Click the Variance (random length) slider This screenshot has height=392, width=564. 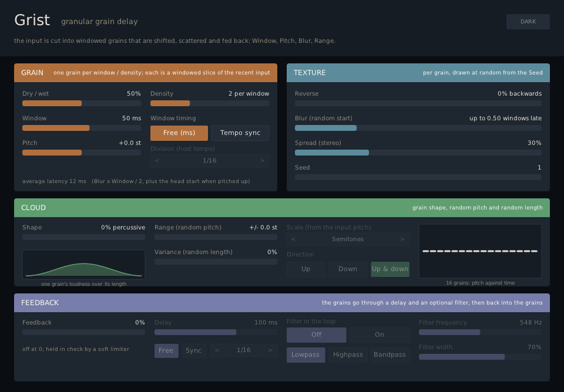[x=216, y=262]
